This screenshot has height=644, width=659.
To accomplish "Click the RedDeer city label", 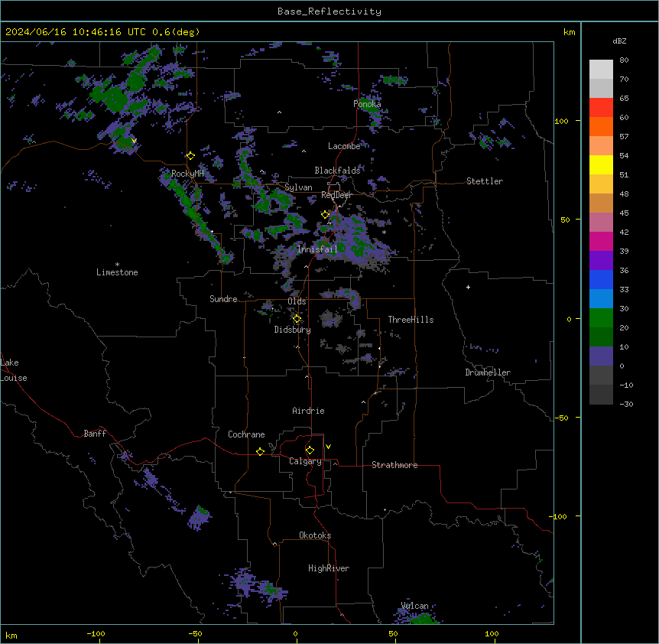I will (336, 195).
